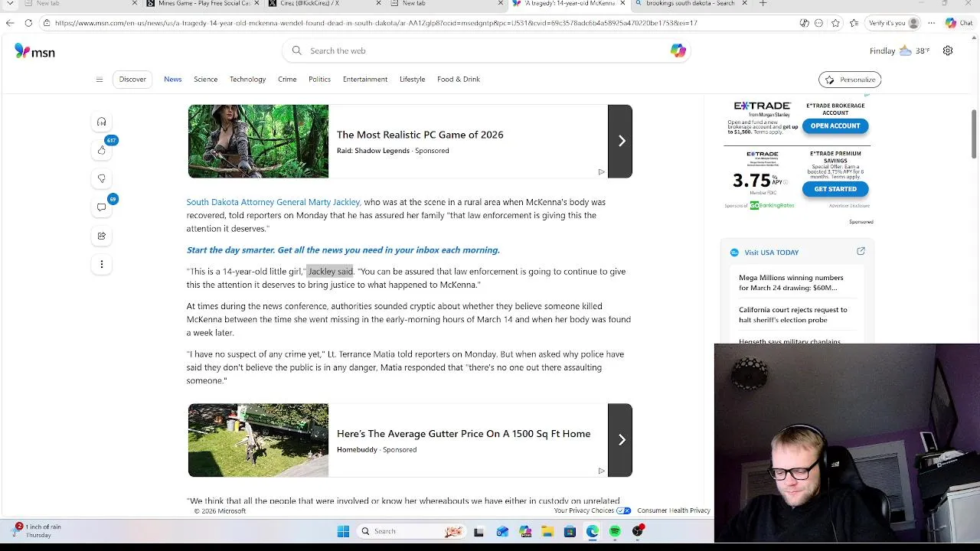Click browser back arrow
This screenshot has height=551, width=980.
[9, 23]
